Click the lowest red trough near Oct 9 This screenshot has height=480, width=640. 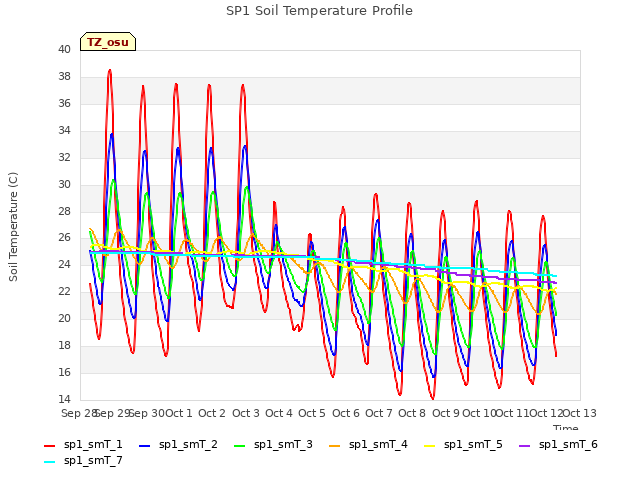pyautogui.click(x=433, y=398)
